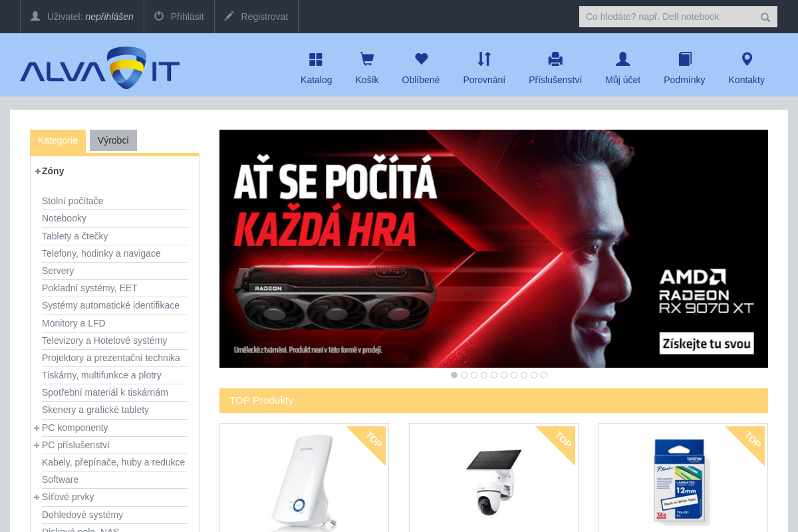This screenshot has width=798, height=532.
Task: Select the tenth banner slide dot
Action: (x=544, y=375)
